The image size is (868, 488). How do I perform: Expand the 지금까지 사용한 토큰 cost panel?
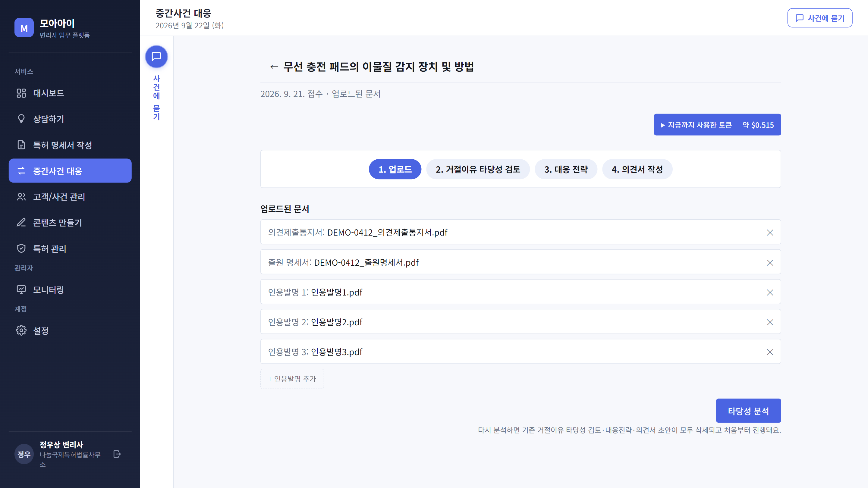click(x=717, y=125)
